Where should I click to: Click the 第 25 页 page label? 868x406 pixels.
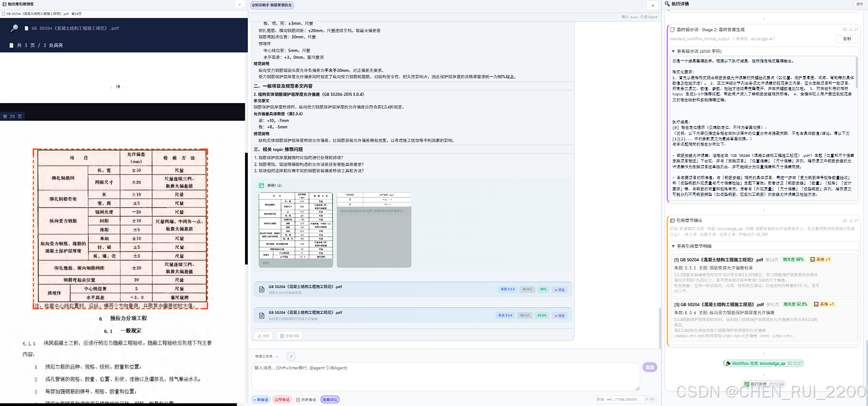click(x=12, y=116)
